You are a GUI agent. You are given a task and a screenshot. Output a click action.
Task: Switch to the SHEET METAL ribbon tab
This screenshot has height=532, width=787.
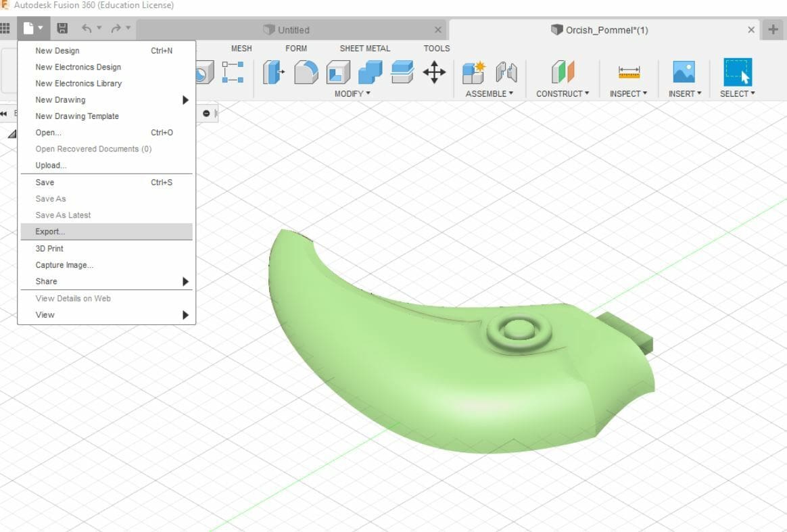pos(365,49)
